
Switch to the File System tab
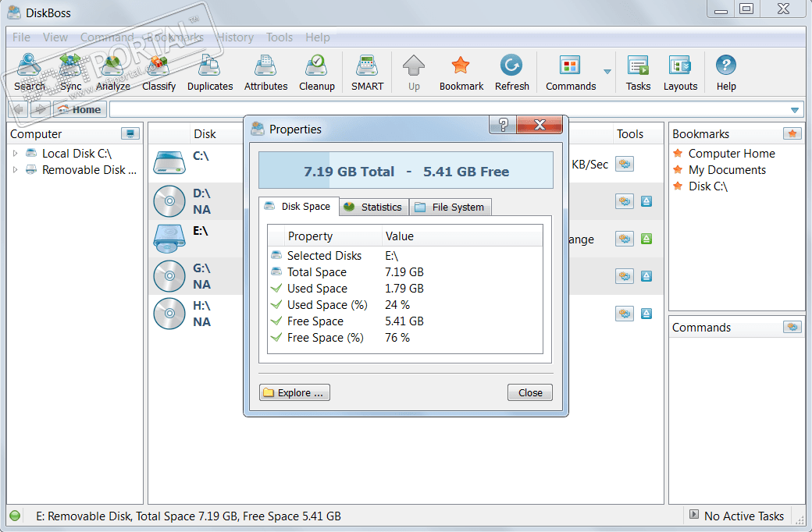[x=450, y=207]
